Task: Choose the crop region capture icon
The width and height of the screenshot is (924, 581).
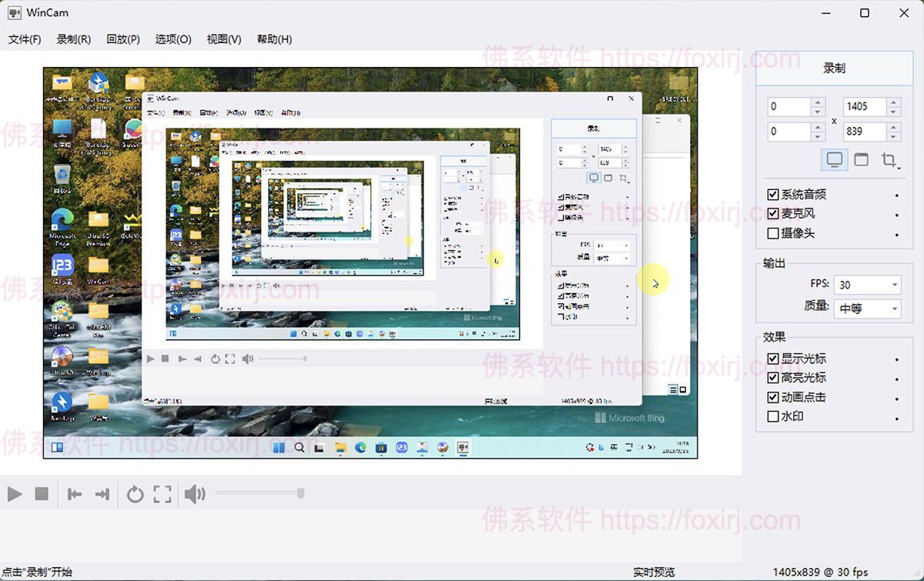Action: pyautogui.click(x=889, y=160)
